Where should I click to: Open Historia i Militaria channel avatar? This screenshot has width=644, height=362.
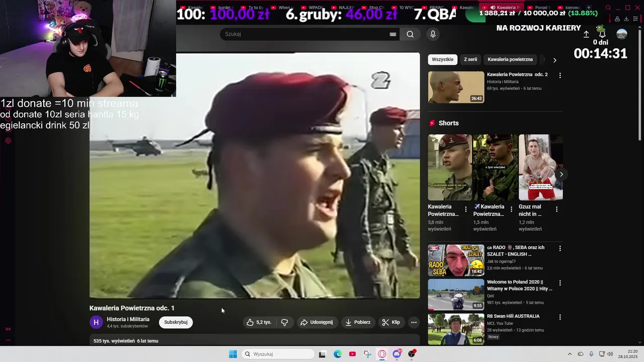tap(96, 322)
